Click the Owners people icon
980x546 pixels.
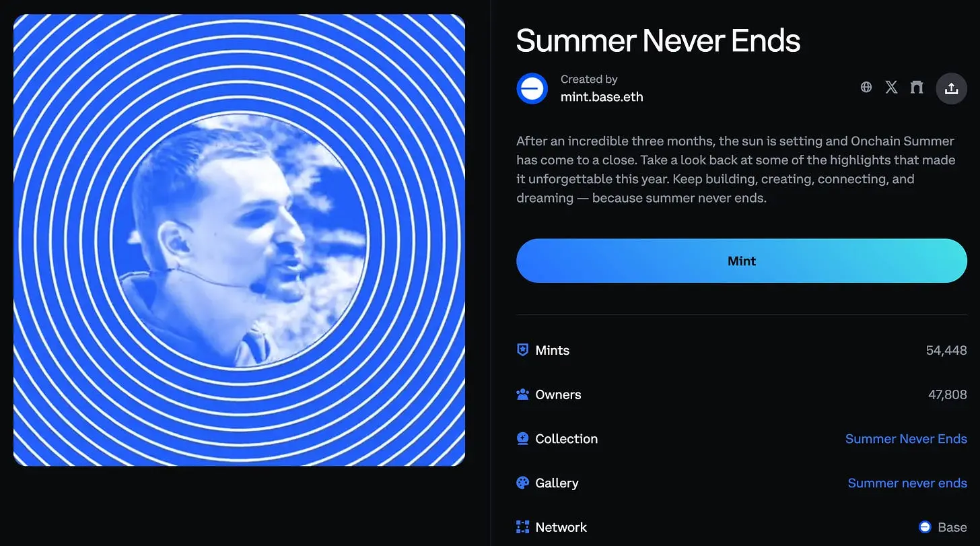[522, 395]
